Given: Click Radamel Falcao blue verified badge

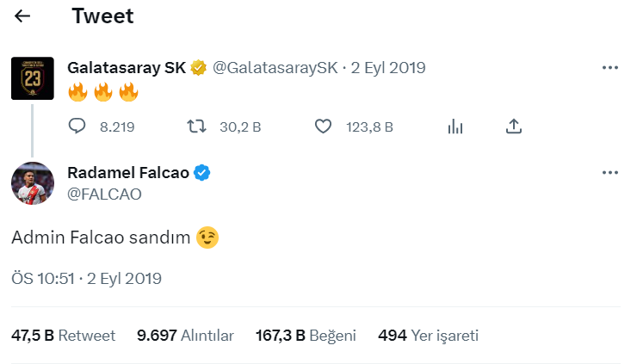Looking at the screenshot, I should 202,173.
